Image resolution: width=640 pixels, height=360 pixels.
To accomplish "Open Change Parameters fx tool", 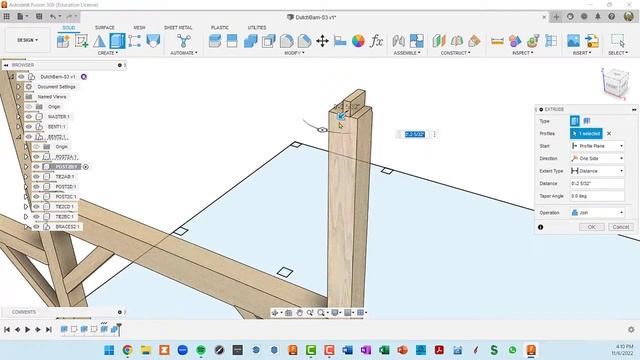I will pos(376,41).
